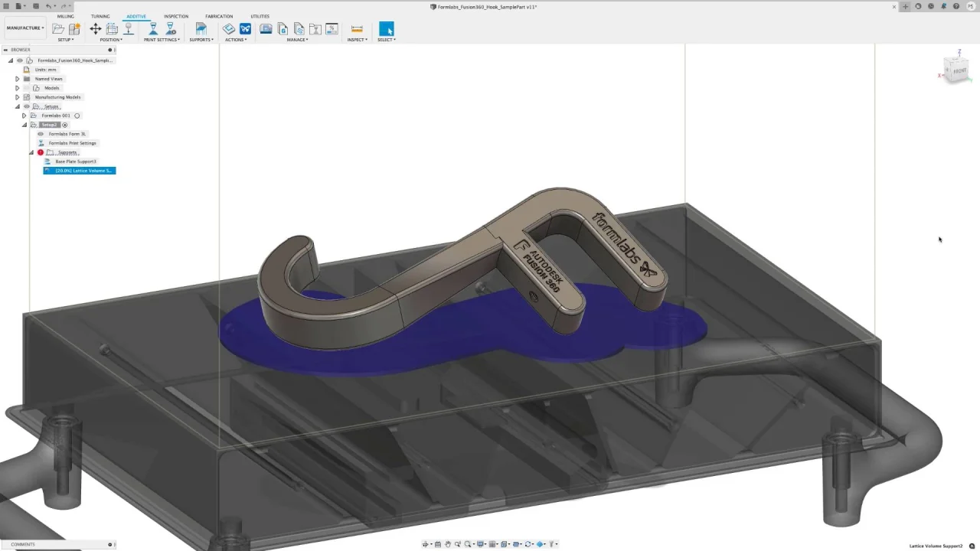This screenshot has height=551, width=980.
Task: Expand the Models node
Action: [x=17, y=88]
